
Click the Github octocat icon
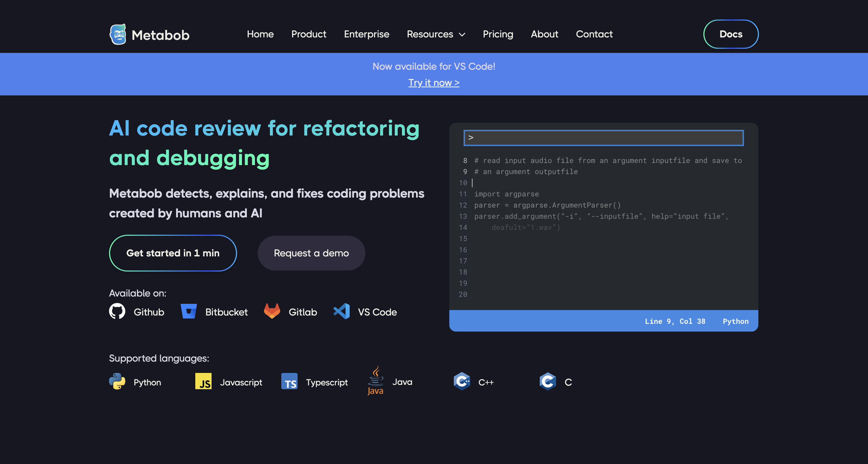pos(117,311)
